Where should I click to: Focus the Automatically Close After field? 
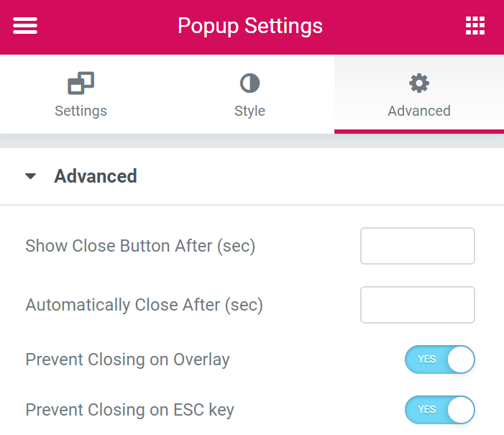click(x=418, y=305)
